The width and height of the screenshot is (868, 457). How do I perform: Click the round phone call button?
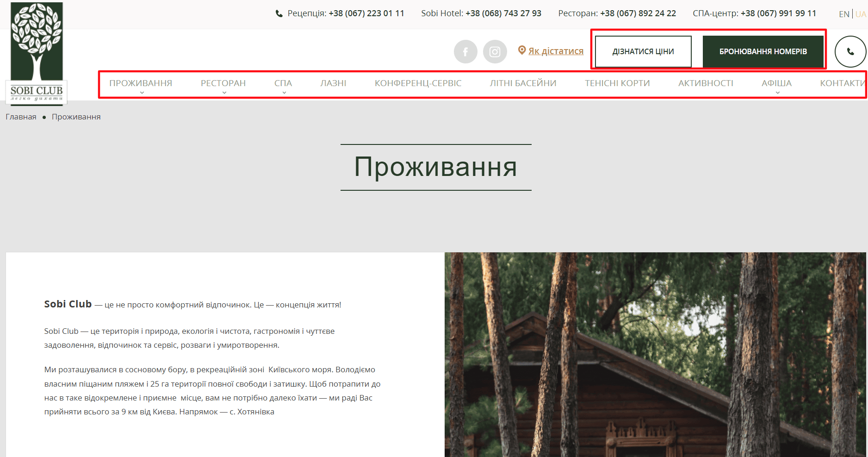click(850, 51)
